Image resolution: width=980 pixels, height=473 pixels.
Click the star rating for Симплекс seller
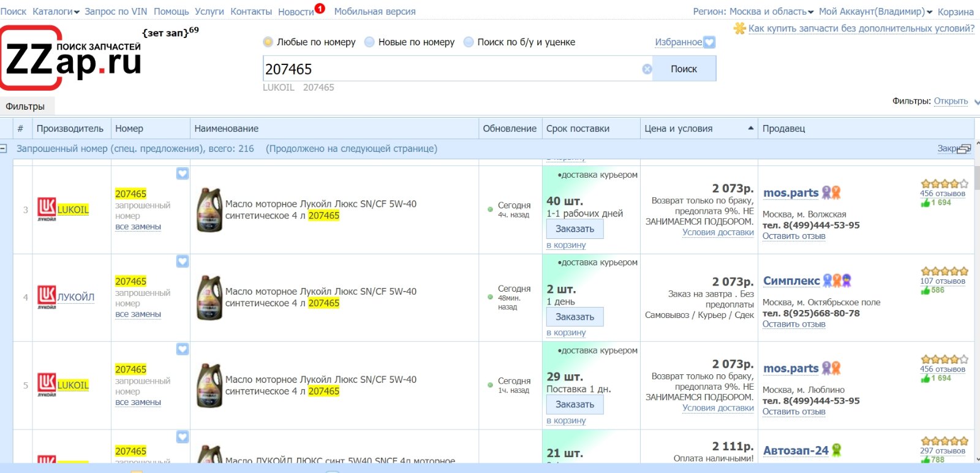(x=944, y=271)
